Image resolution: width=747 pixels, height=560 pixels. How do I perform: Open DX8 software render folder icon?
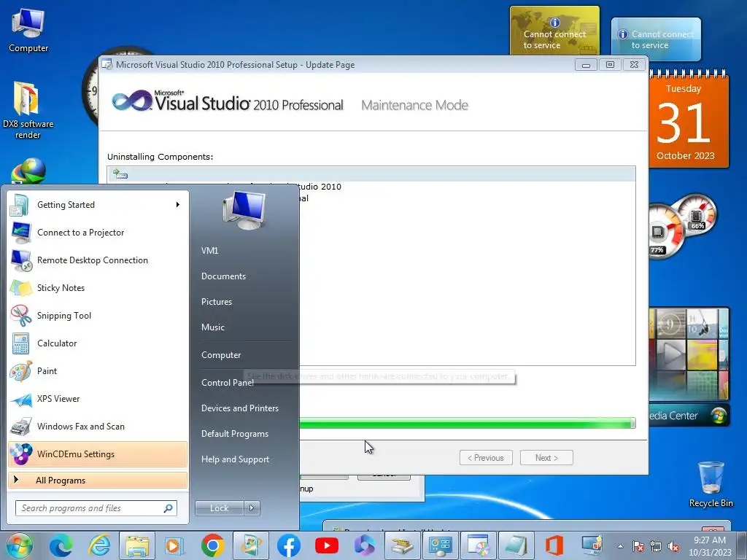point(28,109)
